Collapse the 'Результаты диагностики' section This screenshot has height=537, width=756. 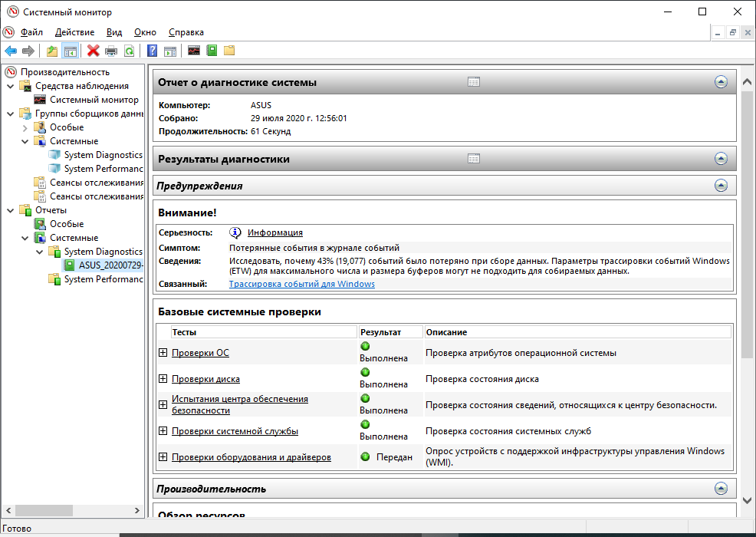(x=721, y=159)
